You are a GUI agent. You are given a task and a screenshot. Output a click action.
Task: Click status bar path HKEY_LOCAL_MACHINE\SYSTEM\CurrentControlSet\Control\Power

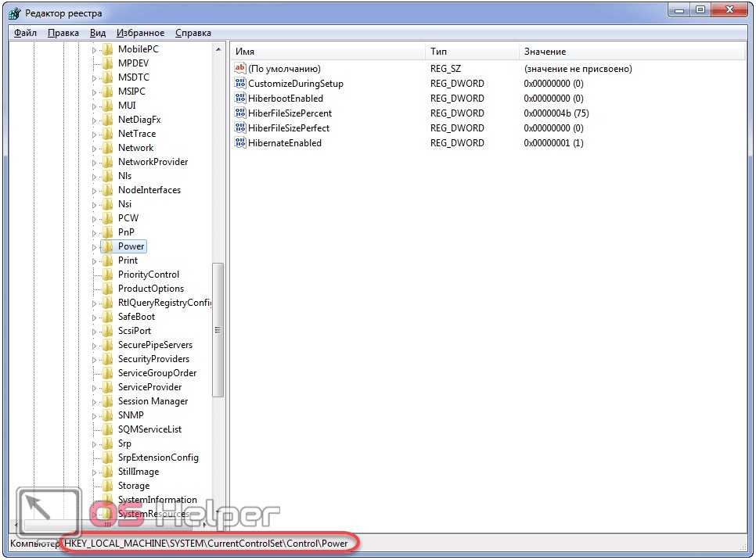tap(206, 544)
